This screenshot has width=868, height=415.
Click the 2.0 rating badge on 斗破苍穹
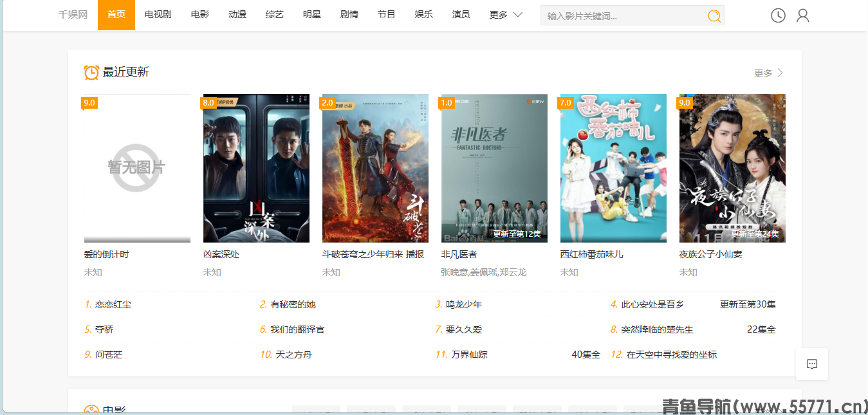(327, 103)
